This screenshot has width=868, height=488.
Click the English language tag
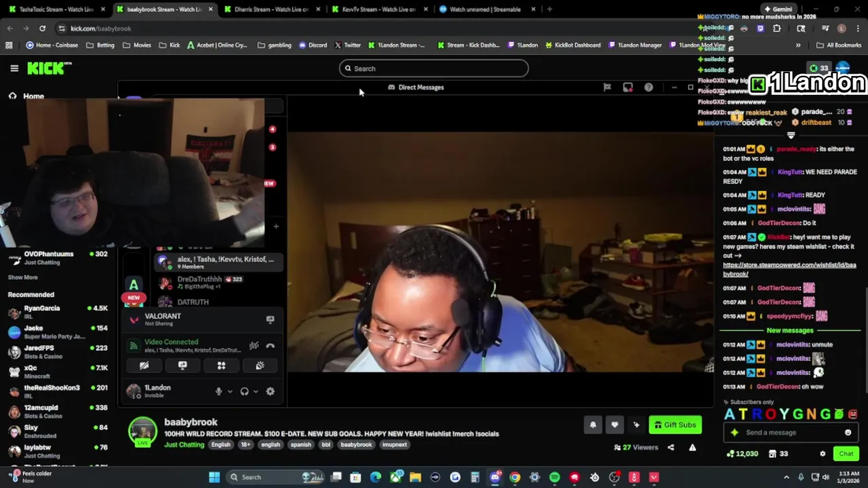(x=220, y=445)
